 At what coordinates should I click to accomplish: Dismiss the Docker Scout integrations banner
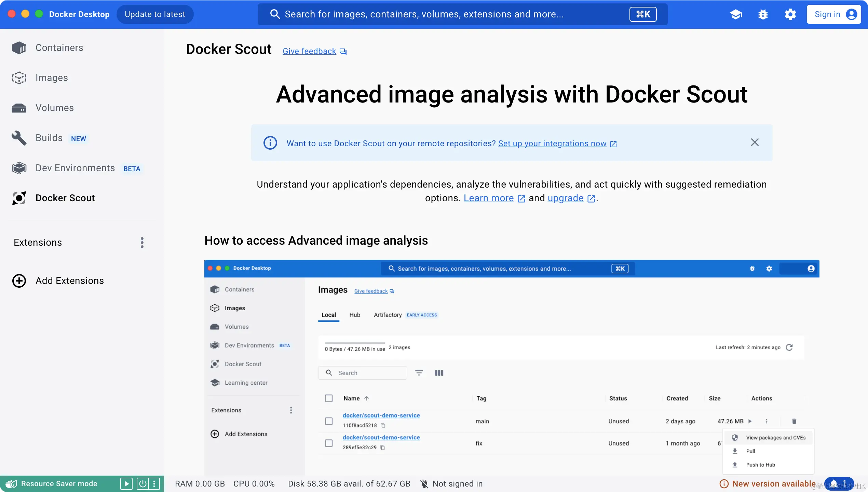click(x=755, y=142)
